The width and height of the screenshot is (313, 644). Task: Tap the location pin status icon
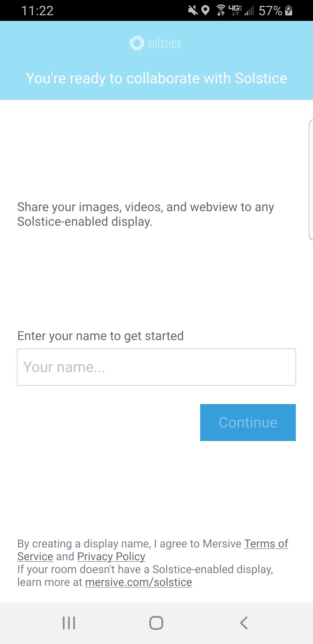click(x=205, y=10)
